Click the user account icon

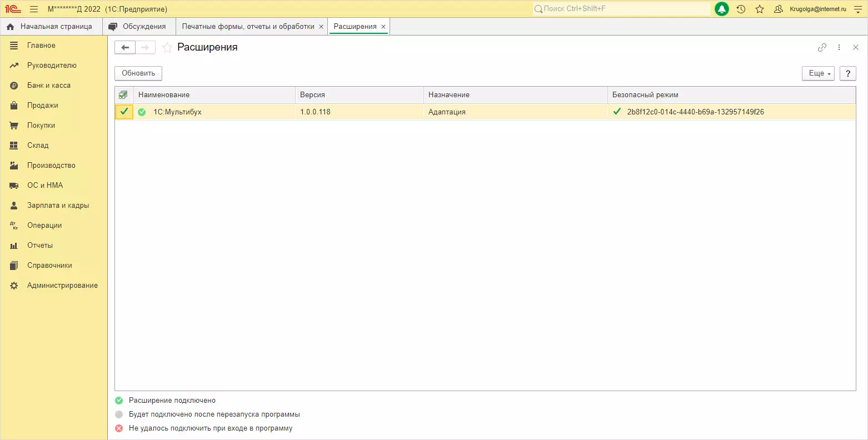(x=779, y=9)
